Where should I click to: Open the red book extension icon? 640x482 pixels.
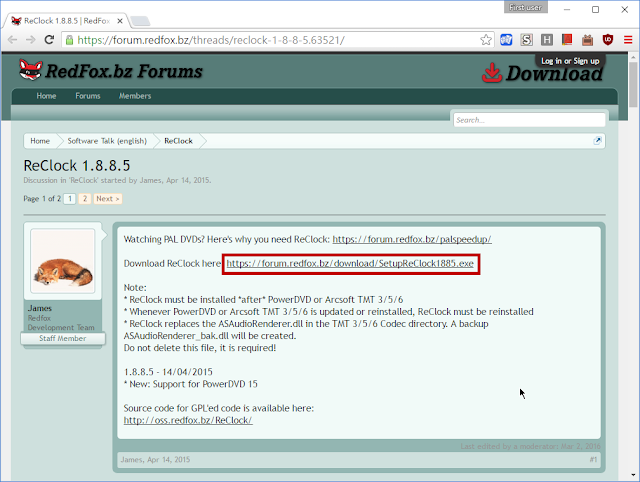pos(567,40)
